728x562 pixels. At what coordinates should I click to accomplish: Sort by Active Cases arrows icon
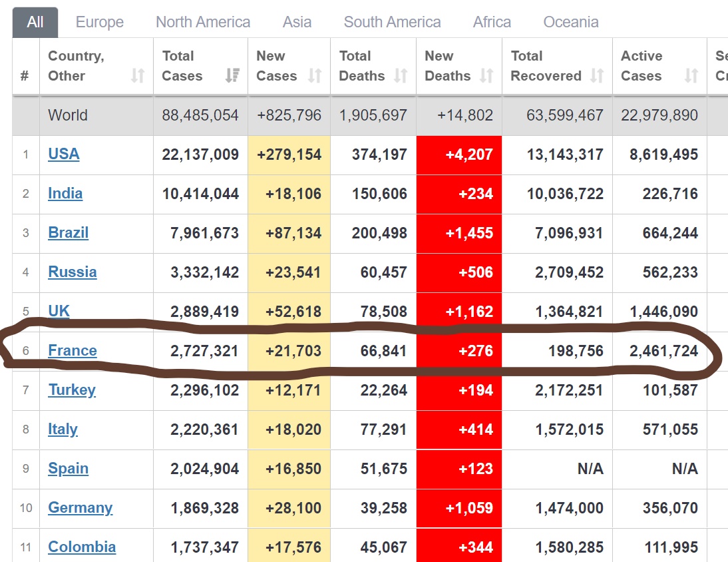[x=691, y=75]
